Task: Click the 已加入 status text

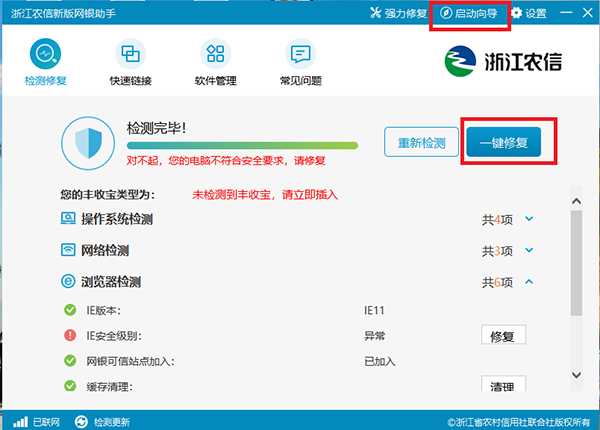Action: point(380,362)
